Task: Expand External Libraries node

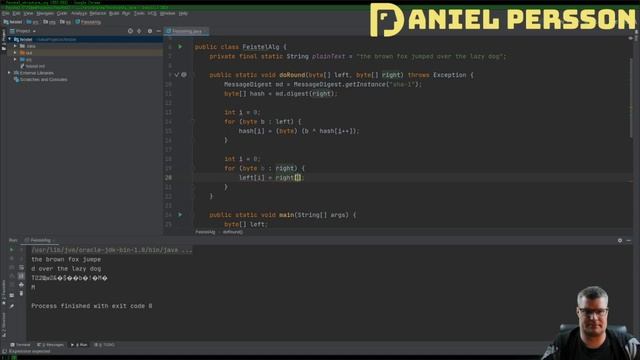Action: [9, 73]
